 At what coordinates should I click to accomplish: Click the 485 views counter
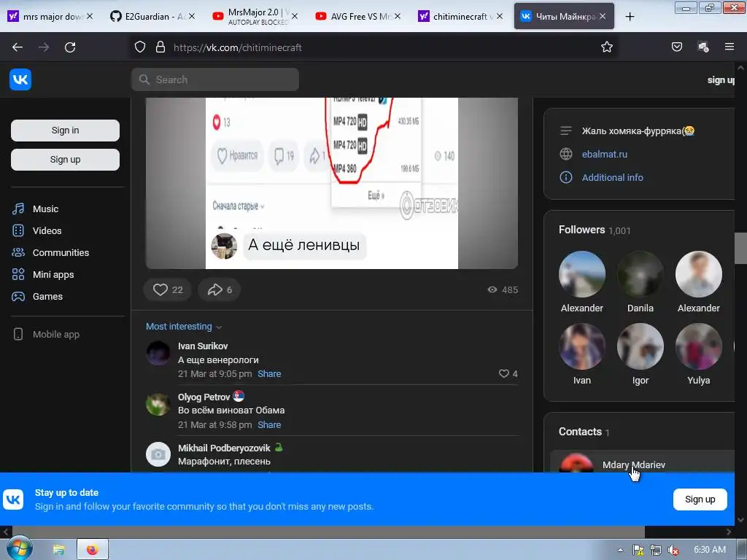[x=503, y=290]
